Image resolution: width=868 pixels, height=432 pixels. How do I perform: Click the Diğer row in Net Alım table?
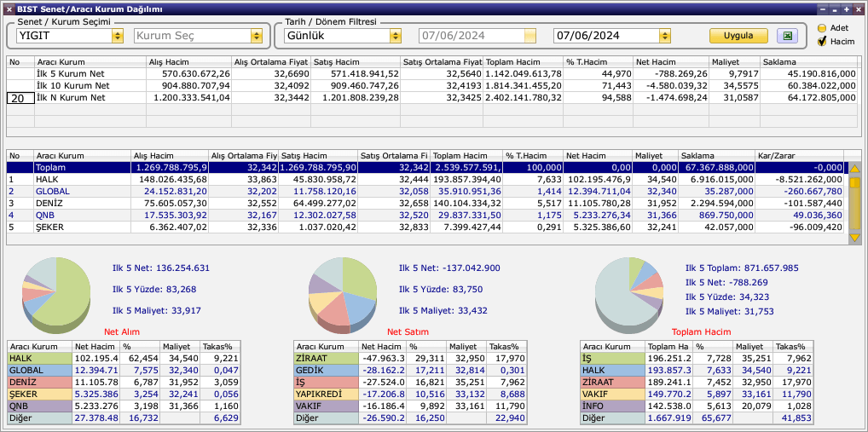point(124,418)
